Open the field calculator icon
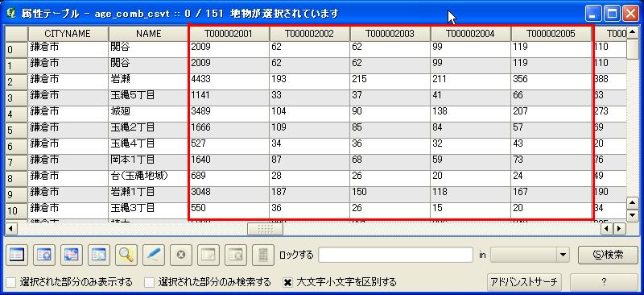Image resolution: width=644 pixels, height=295 pixels. [263, 255]
